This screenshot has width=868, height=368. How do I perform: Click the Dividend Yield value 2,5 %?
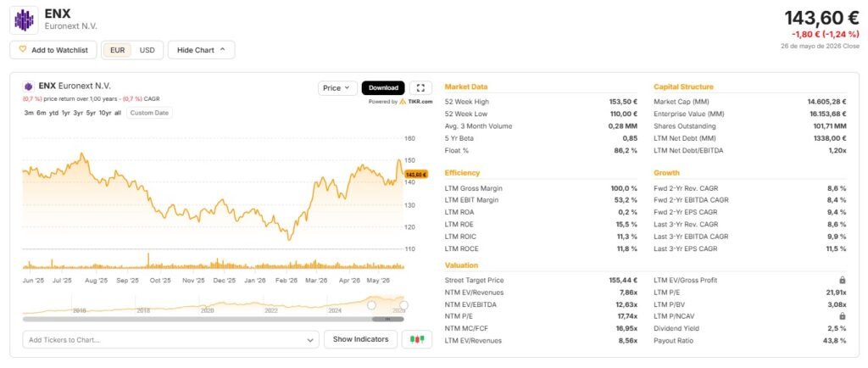[x=837, y=329]
